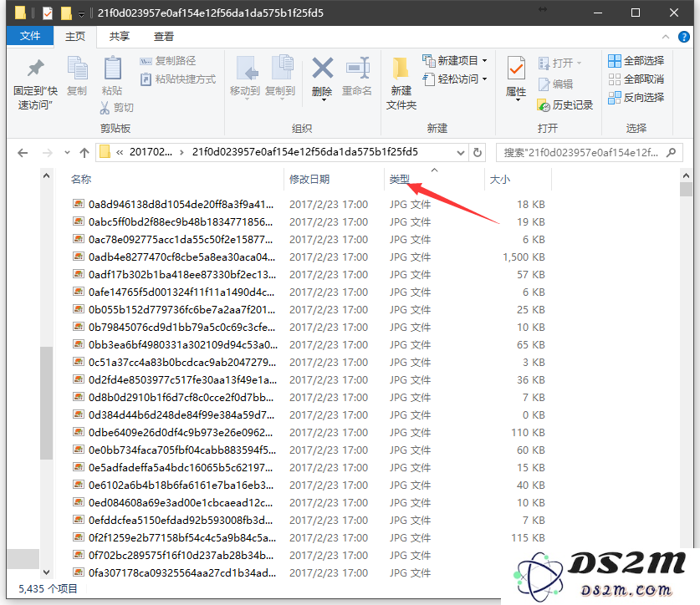Pin folder to Quick access (固定到快速访问)
The image size is (700, 605).
35,84
